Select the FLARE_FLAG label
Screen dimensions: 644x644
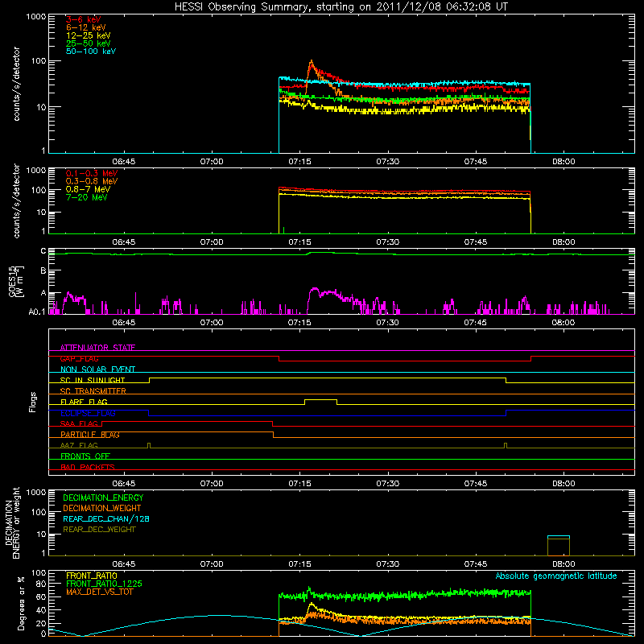point(84,402)
